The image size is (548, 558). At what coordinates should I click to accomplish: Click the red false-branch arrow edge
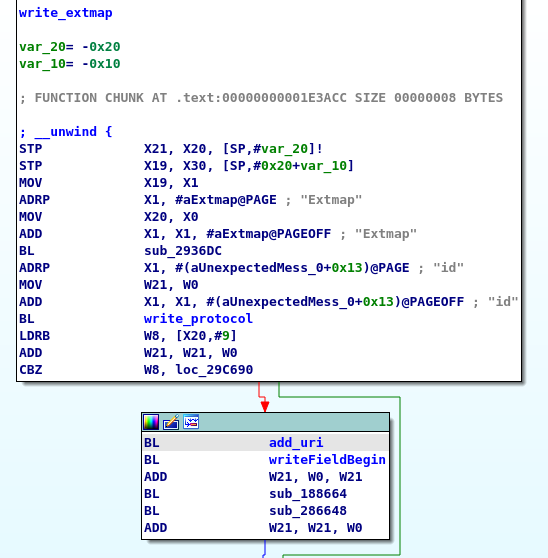(263, 397)
